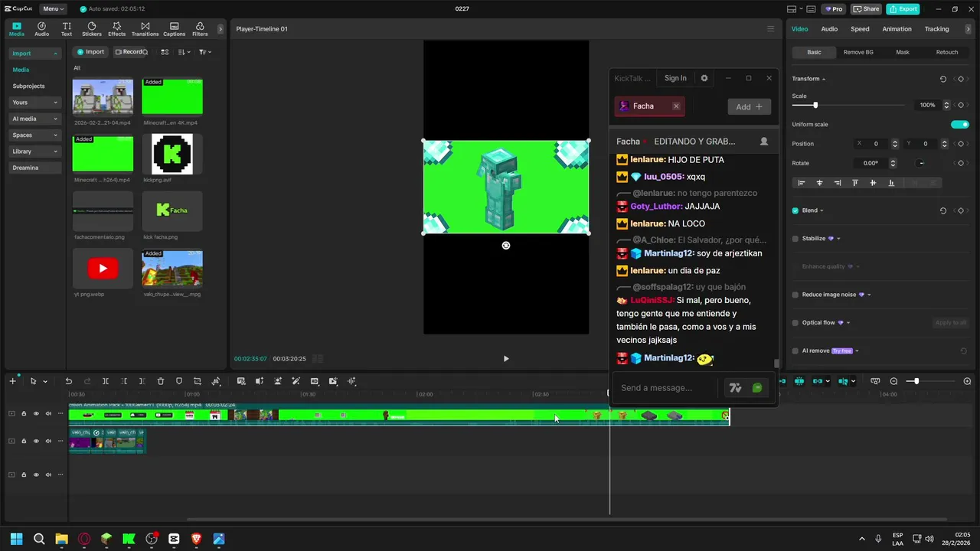980x551 pixels.
Task: Align the clip to horizontal center
Action: coord(819,183)
